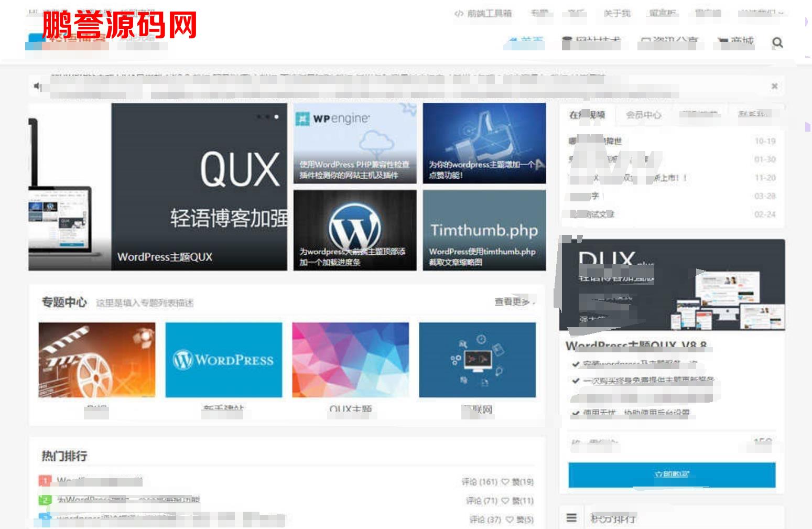Click the blue 立即购买 button
The image size is (812, 529).
(x=672, y=475)
